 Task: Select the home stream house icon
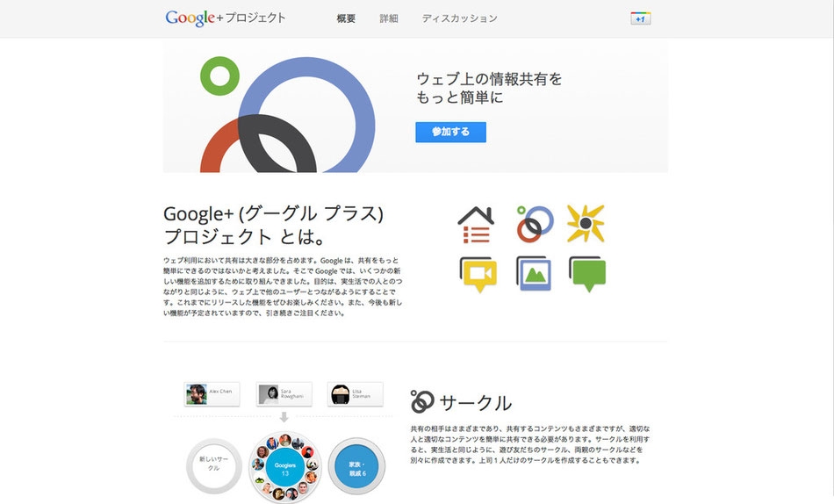click(x=476, y=225)
